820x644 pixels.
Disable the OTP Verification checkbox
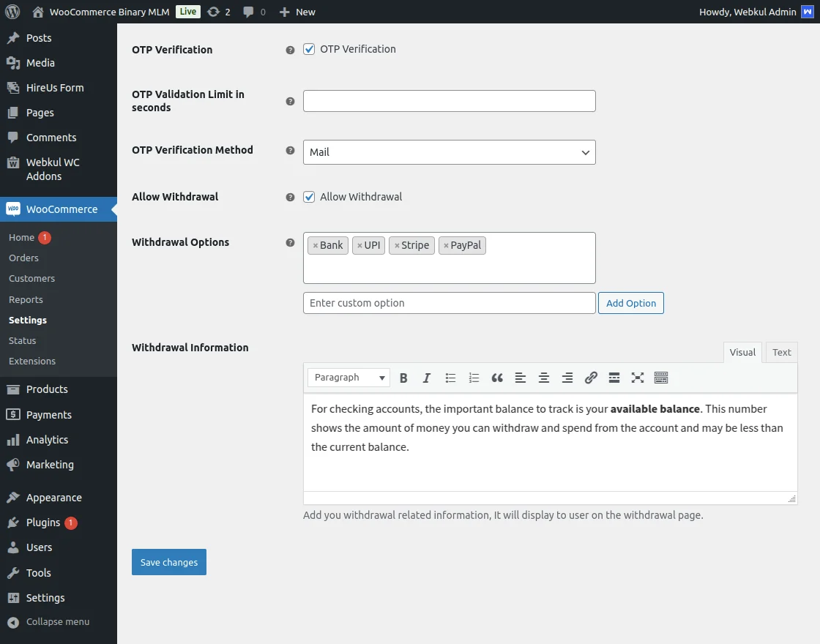[x=308, y=48]
